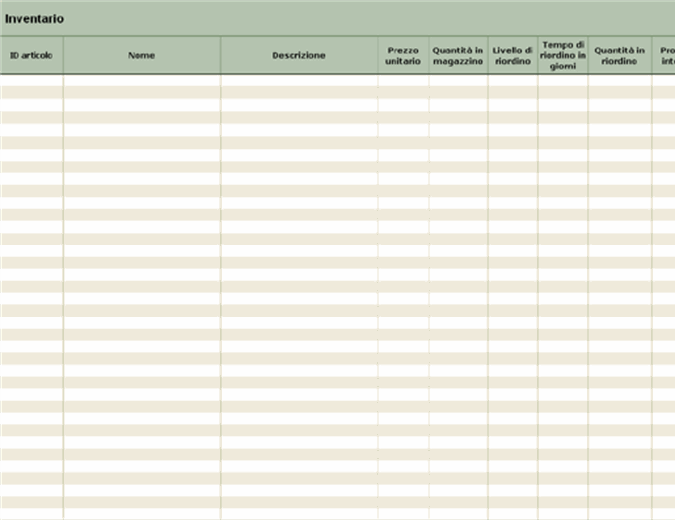Select the ID articolo column header
The image size is (675, 520).
31,56
